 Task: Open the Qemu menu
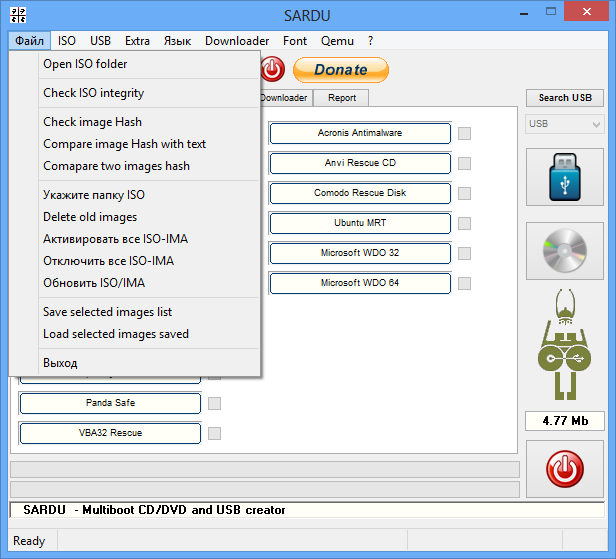coord(337,40)
